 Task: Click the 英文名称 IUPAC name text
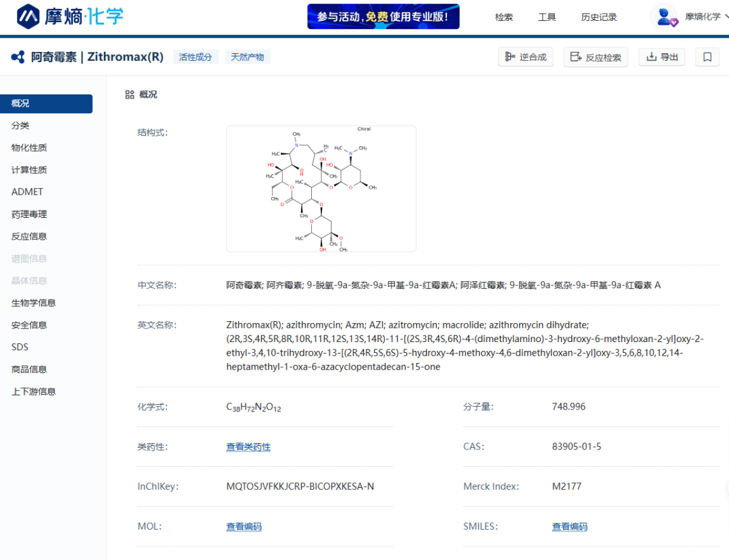point(465,345)
